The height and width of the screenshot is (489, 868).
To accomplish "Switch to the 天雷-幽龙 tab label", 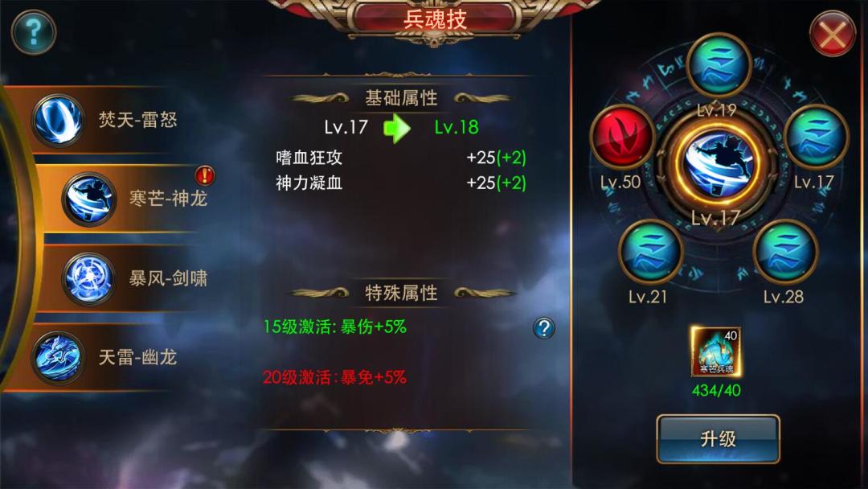I will pyautogui.click(x=137, y=357).
